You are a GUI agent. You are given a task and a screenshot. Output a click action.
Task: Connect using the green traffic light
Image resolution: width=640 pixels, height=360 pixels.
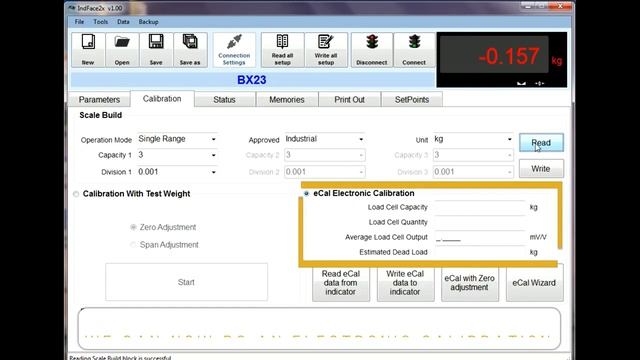click(x=414, y=50)
